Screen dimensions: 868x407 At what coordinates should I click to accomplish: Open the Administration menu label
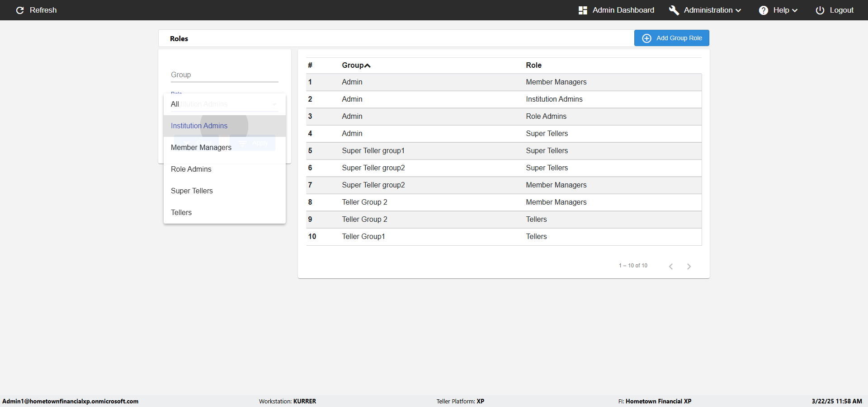[x=708, y=10]
